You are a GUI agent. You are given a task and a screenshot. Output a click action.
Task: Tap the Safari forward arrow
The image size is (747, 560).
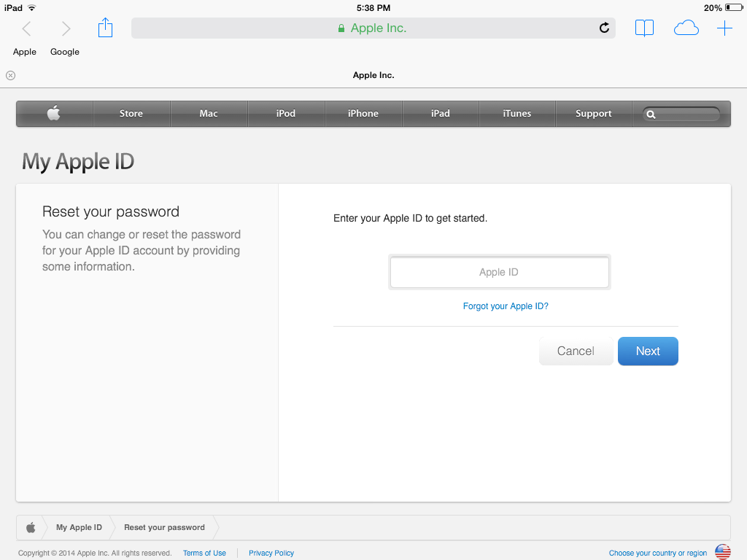[66, 28]
